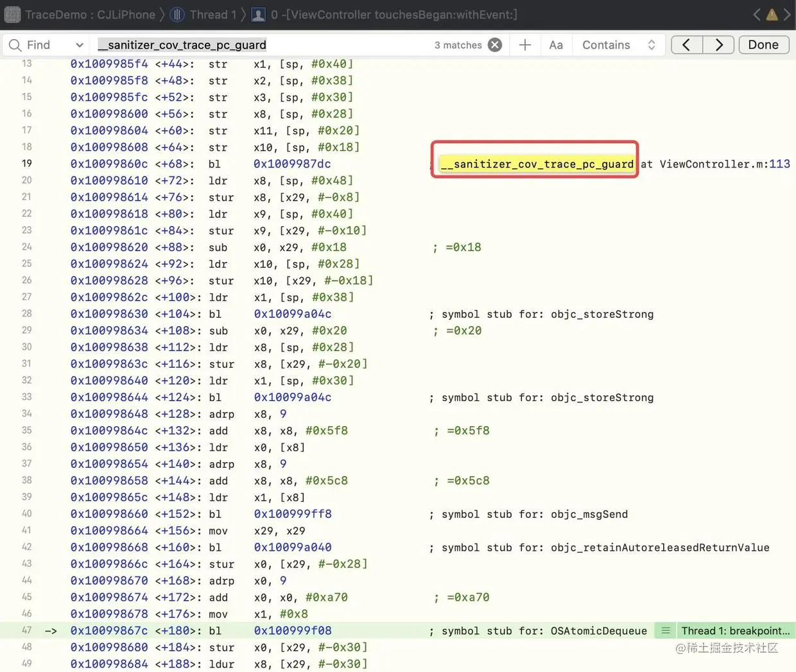The image size is (796, 672).
Task: Open the touchesBegan:withEvent: frame breadcrumb
Action: pos(394,14)
